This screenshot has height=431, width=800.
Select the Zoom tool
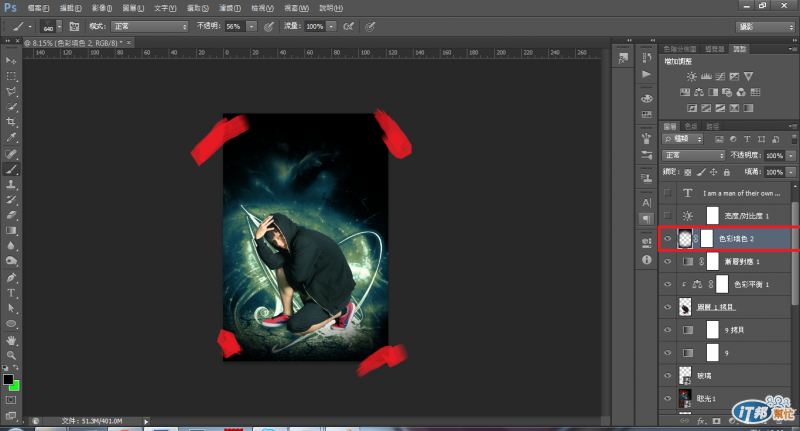coord(11,355)
